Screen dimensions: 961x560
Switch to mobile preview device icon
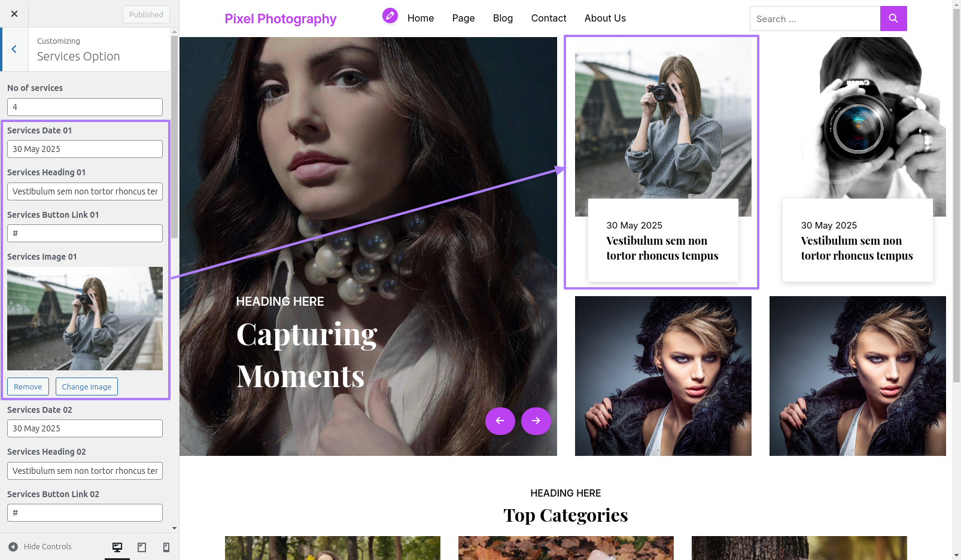coord(166,547)
